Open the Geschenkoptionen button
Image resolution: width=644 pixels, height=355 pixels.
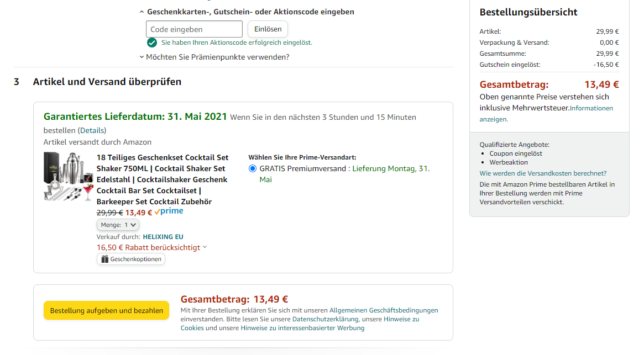[131, 259]
